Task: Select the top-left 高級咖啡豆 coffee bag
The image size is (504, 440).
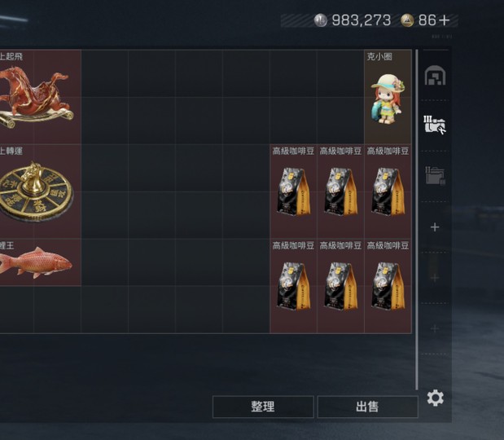Action: (293, 191)
